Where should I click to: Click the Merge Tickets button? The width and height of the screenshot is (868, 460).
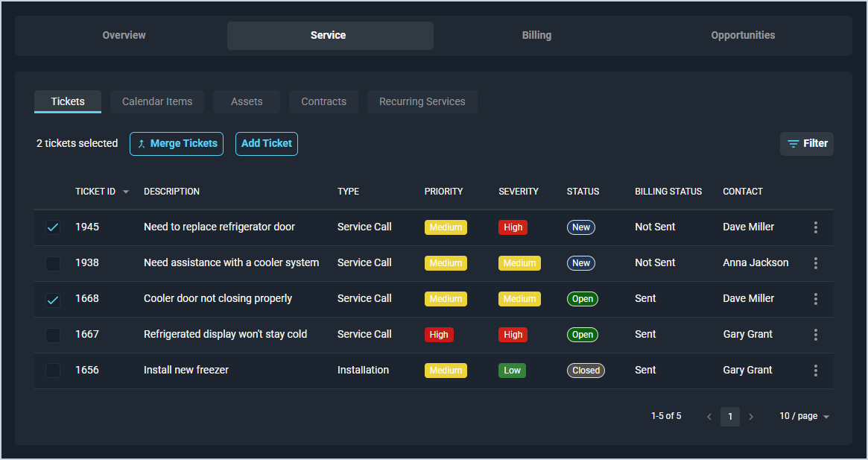[177, 144]
